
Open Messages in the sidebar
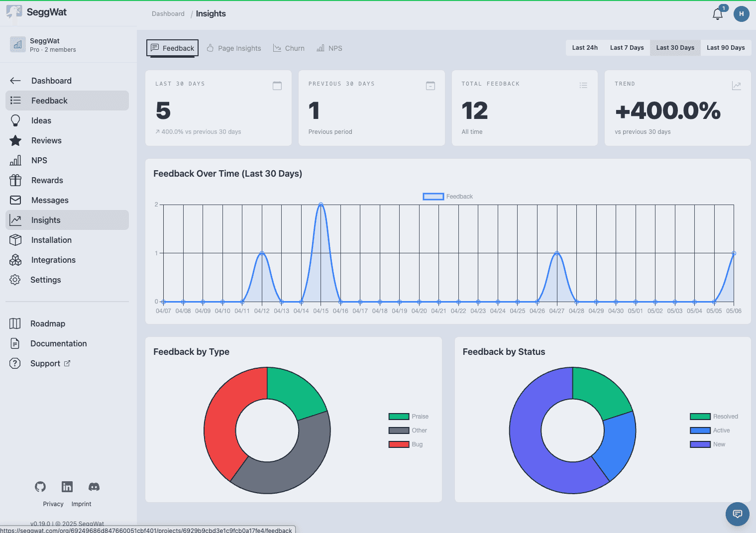[x=67, y=200]
